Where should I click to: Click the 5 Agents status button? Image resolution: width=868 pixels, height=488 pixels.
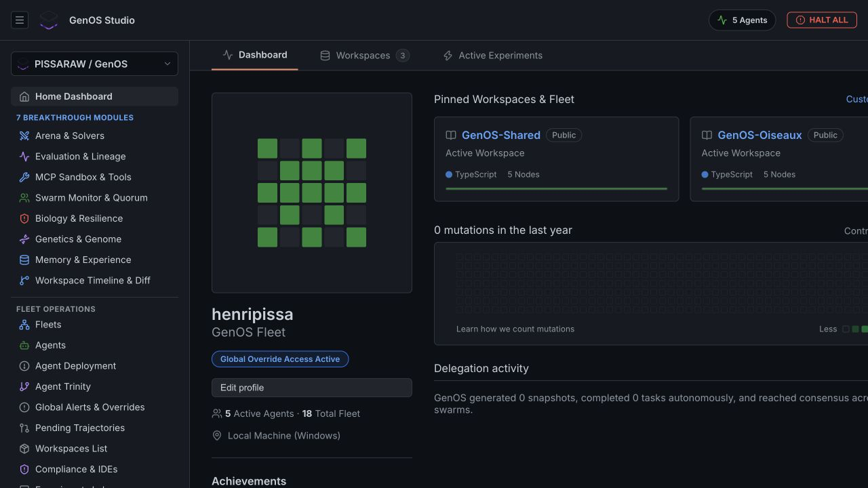pyautogui.click(x=742, y=20)
